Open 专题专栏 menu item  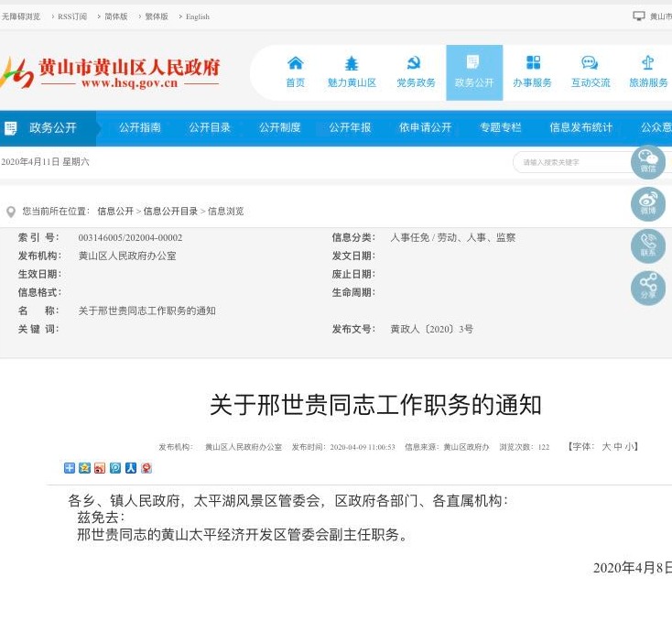501,127
